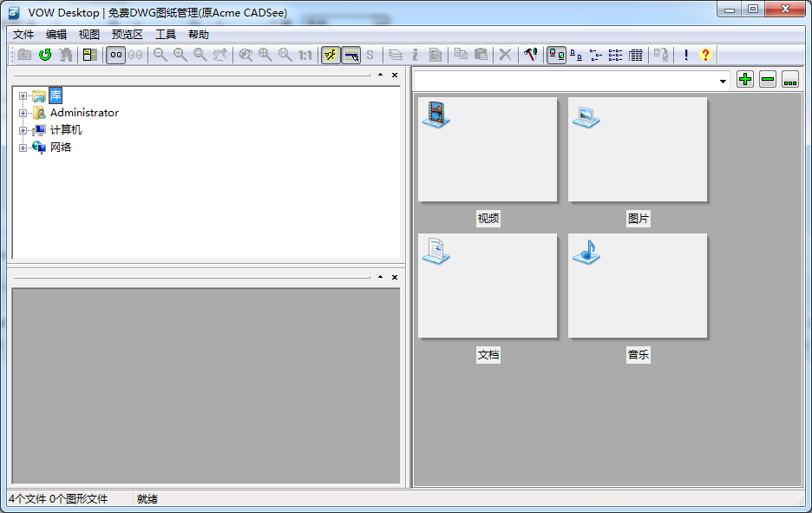Toggle the pressed "oo" single view button
812x513 pixels.
(x=115, y=55)
